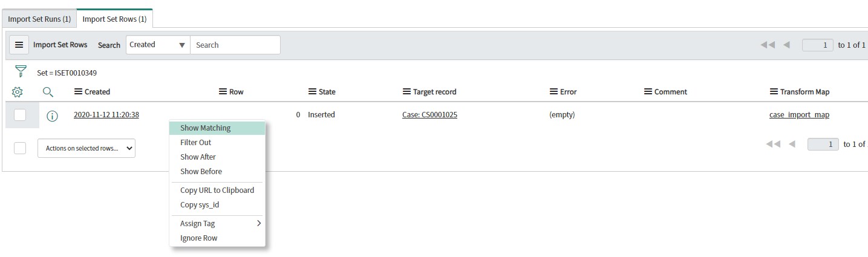Toggle the select-all checkbox at the bottom
This screenshot has width=868, height=257.
[x=20, y=148]
